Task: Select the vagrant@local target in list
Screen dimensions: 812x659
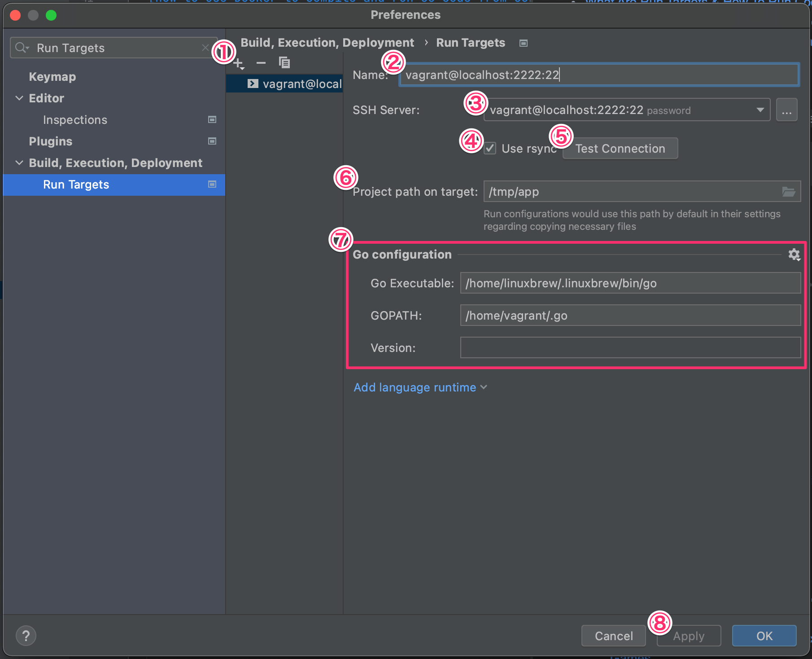Action: click(284, 84)
